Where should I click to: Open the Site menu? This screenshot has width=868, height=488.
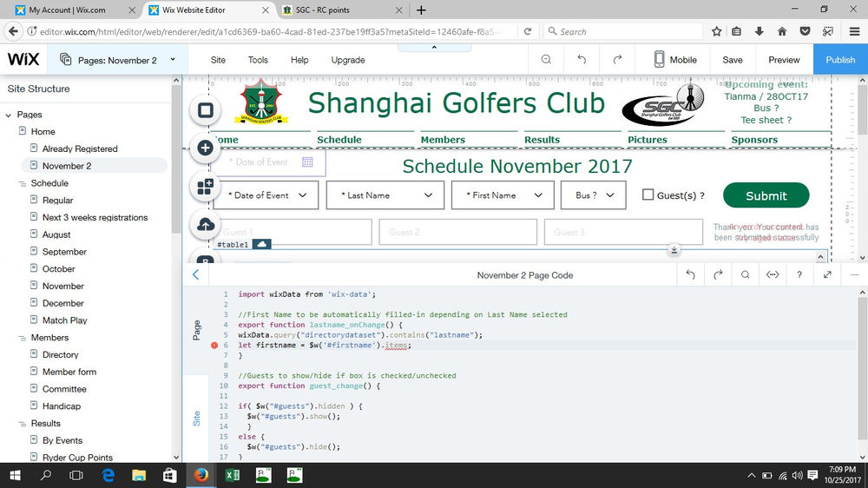pyautogui.click(x=218, y=60)
